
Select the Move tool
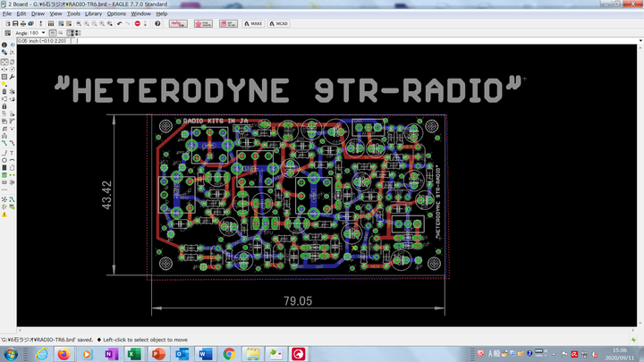coord(4,62)
